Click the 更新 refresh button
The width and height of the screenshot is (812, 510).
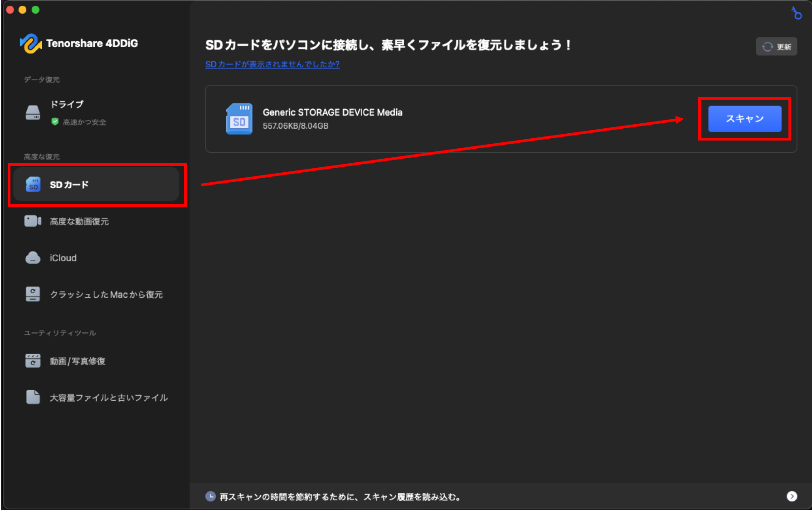point(776,47)
